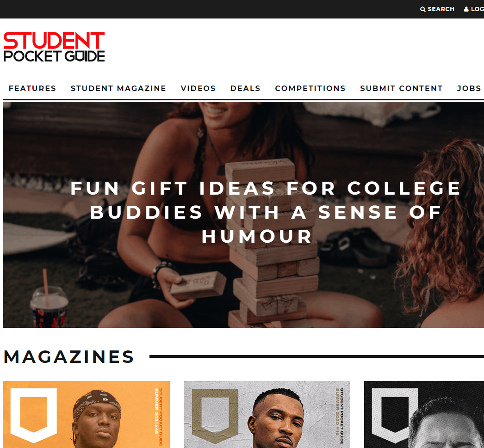
Task: Open Submit Content from navigation
Action: point(401,88)
